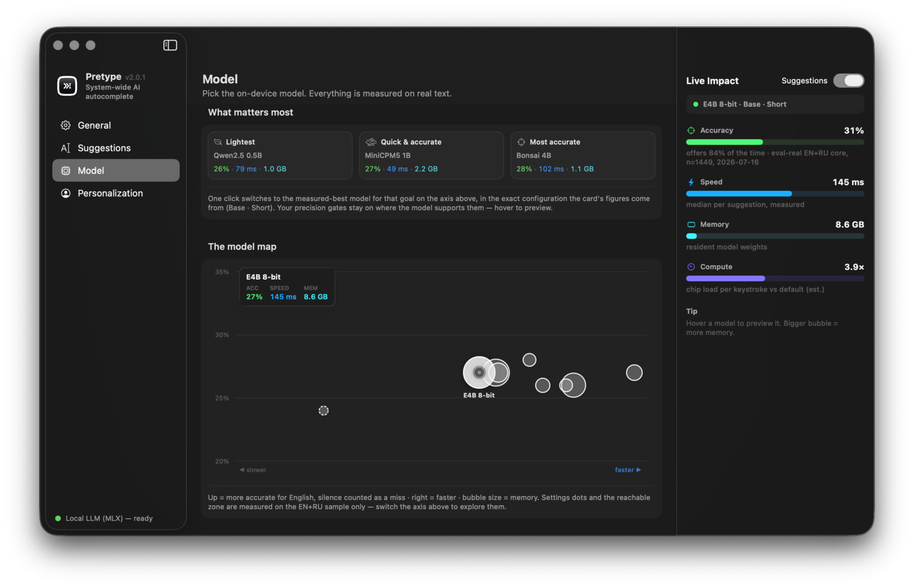Click 'median per suggestion, measured' text
914x588 pixels.
745,204
